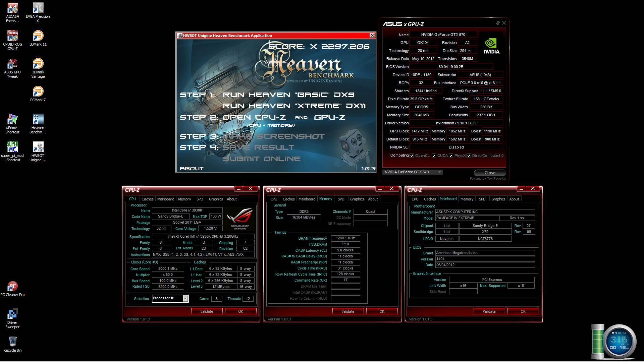Toggle the PhysX checkbox in GPU-Z
This screenshot has height=362, width=644.
tap(451, 156)
